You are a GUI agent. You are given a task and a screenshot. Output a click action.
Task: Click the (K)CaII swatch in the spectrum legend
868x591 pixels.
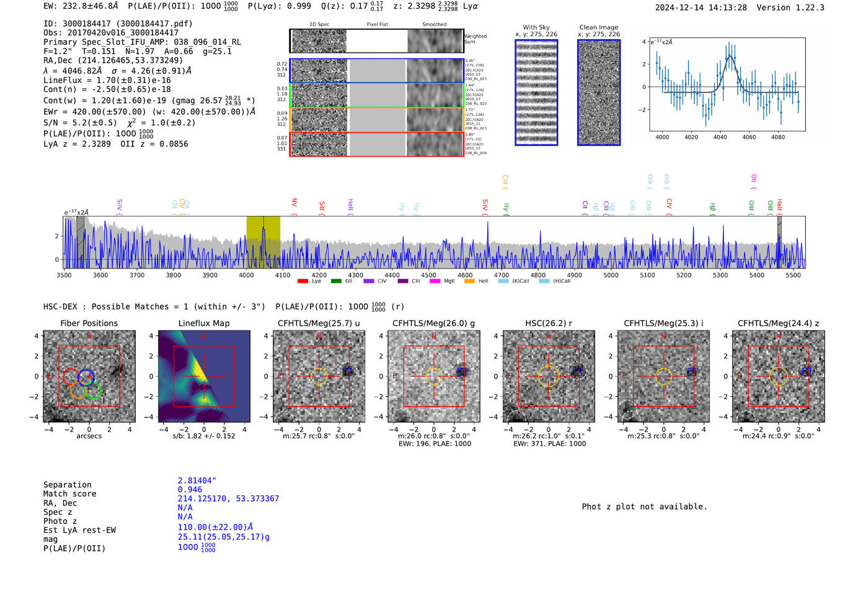503,281
